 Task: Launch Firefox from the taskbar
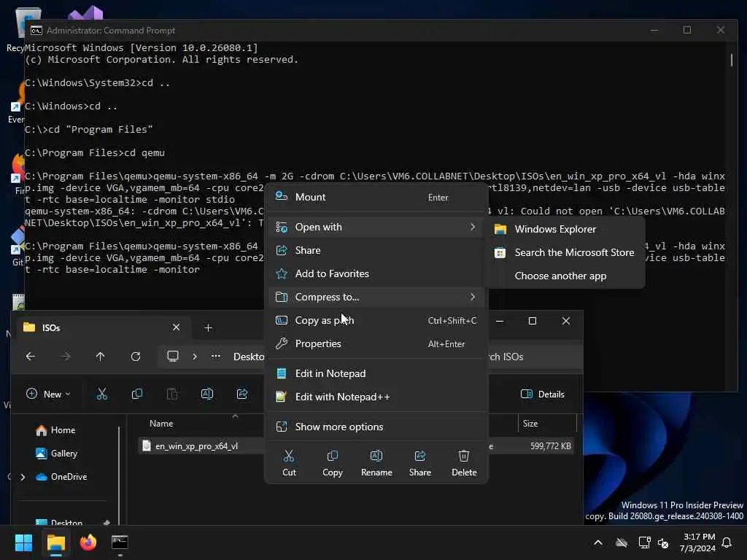[x=88, y=542]
